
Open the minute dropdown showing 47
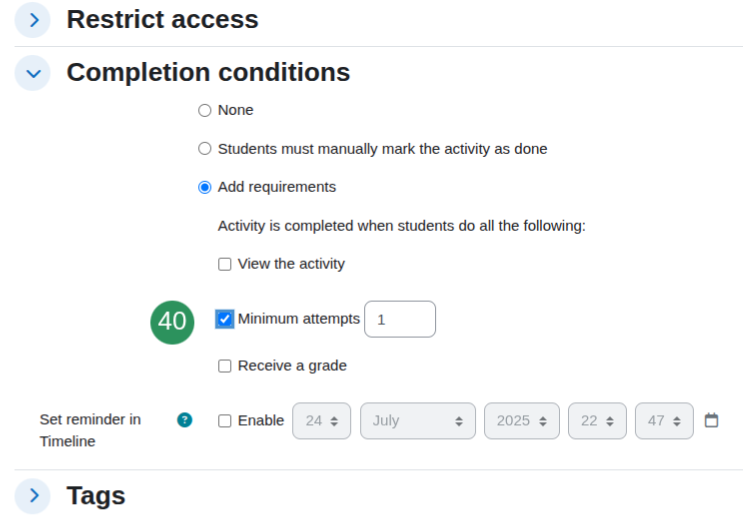[664, 421]
